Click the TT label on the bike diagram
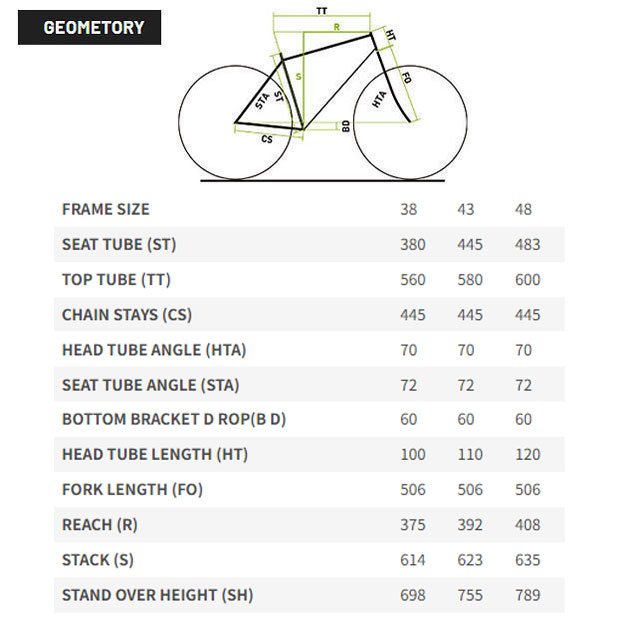Image resolution: width=620 pixels, height=620 pixels. click(322, 10)
